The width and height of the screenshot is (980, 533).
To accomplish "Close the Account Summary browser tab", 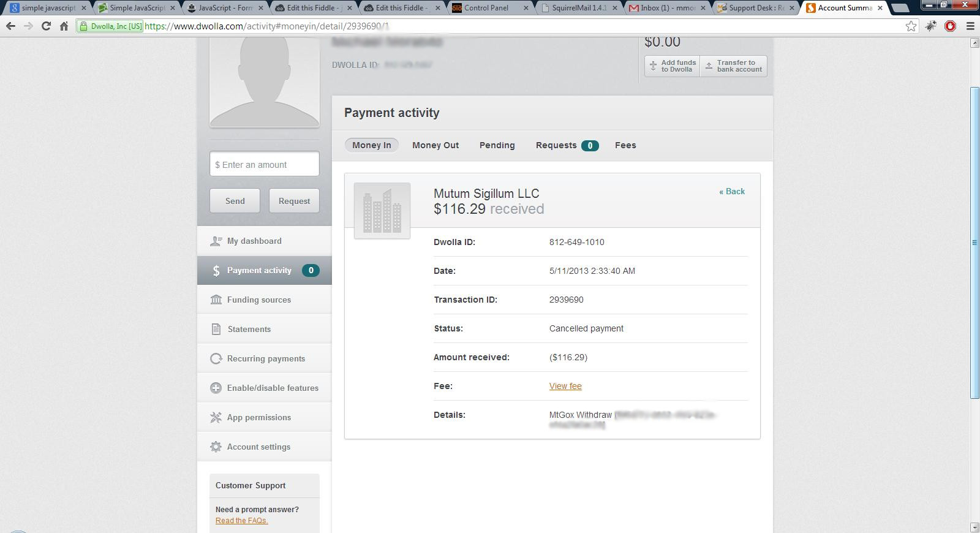I will [880, 8].
